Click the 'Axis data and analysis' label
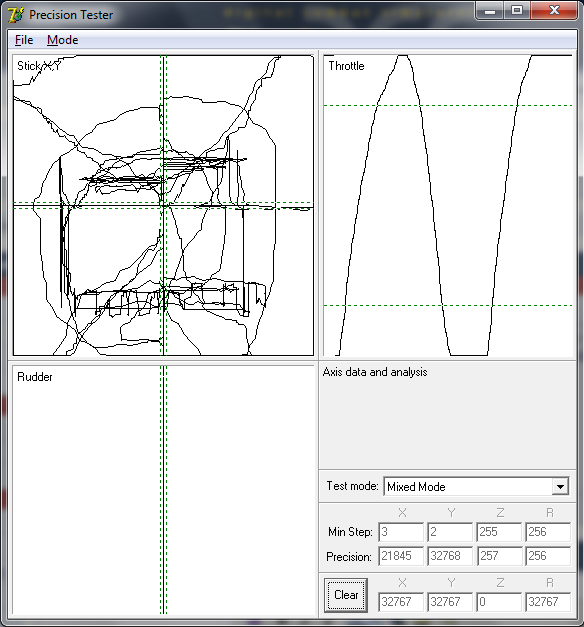The width and height of the screenshot is (584, 627). pyautogui.click(x=375, y=372)
